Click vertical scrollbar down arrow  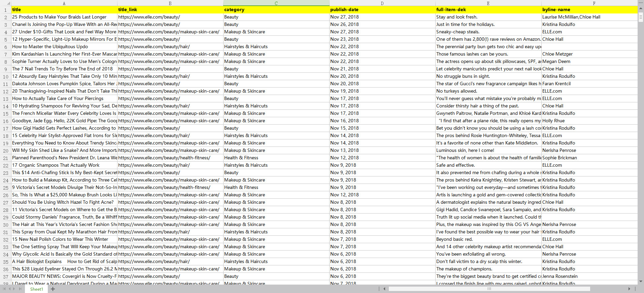point(641,282)
